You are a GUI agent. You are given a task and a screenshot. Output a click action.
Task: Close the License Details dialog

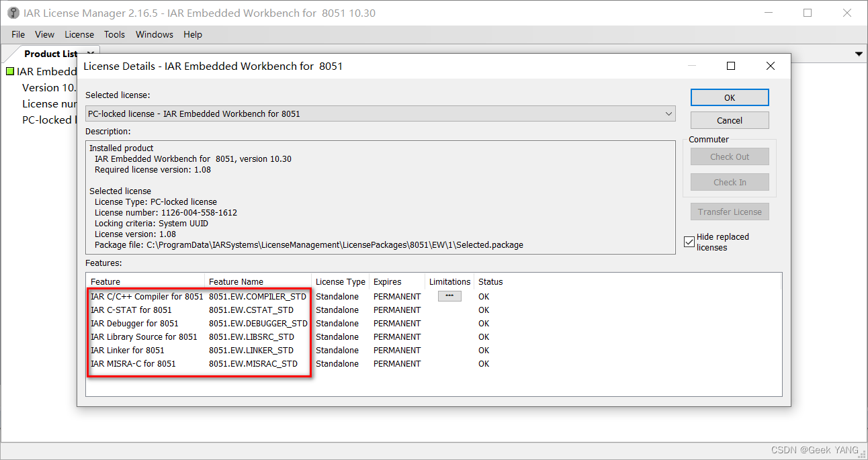point(771,66)
